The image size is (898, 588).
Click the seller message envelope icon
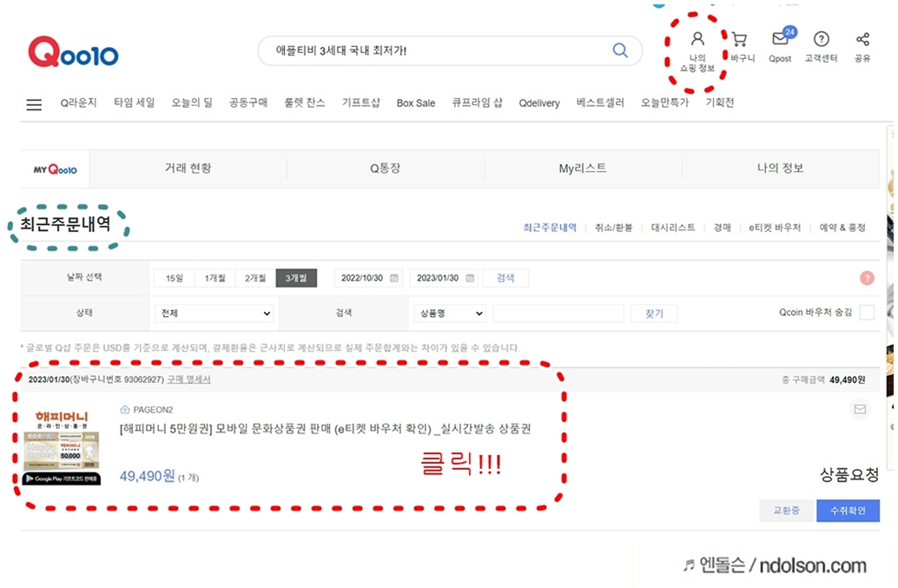pos(860,409)
